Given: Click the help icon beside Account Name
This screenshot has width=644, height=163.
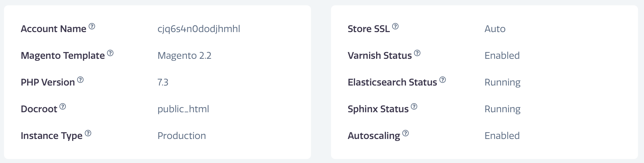Looking at the screenshot, I should coord(92,26).
